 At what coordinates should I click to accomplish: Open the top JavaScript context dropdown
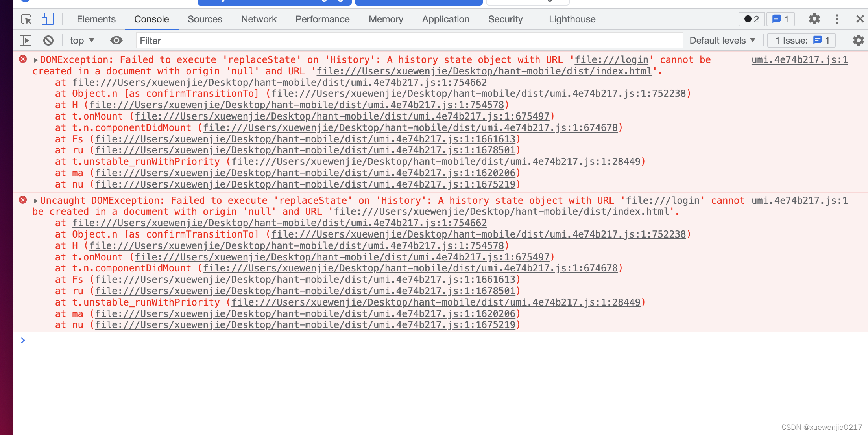[x=82, y=41]
